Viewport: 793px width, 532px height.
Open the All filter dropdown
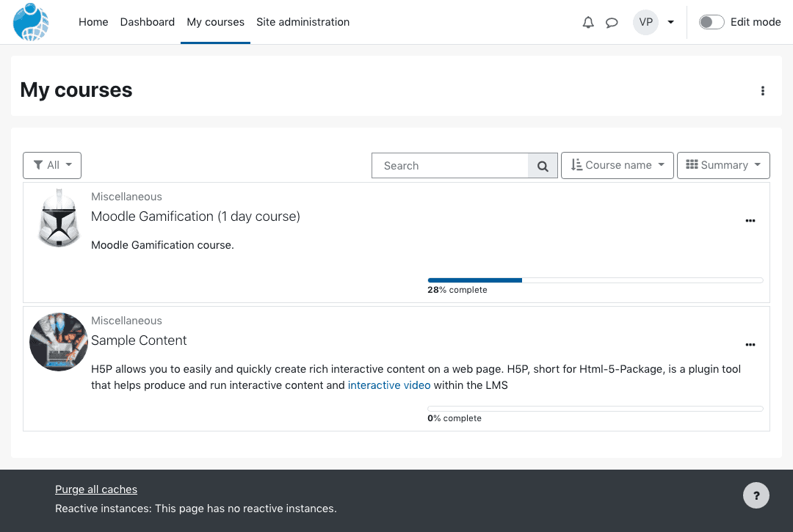pos(52,165)
